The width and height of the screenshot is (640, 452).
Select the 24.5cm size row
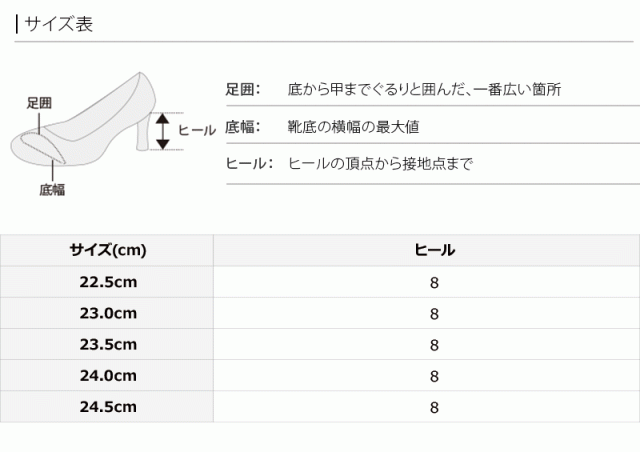[108, 406]
